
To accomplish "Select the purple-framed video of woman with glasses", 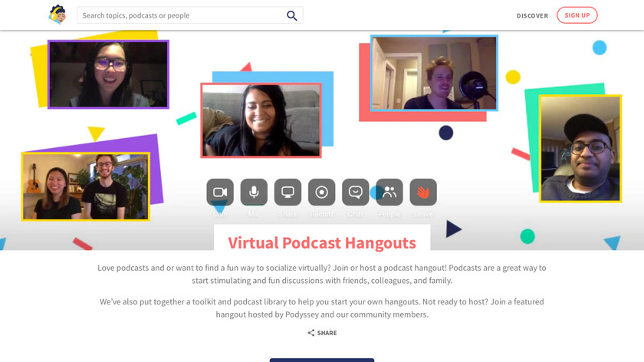I will [x=108, y=74].
